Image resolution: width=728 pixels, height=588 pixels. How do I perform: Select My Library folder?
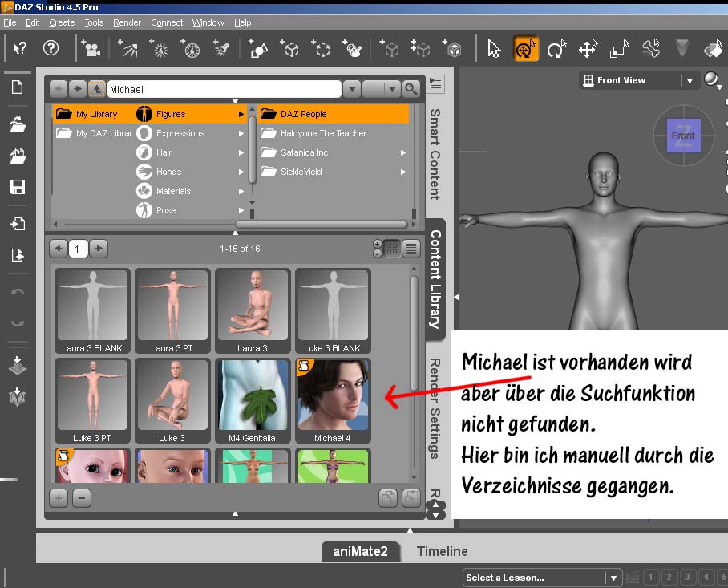92,114
